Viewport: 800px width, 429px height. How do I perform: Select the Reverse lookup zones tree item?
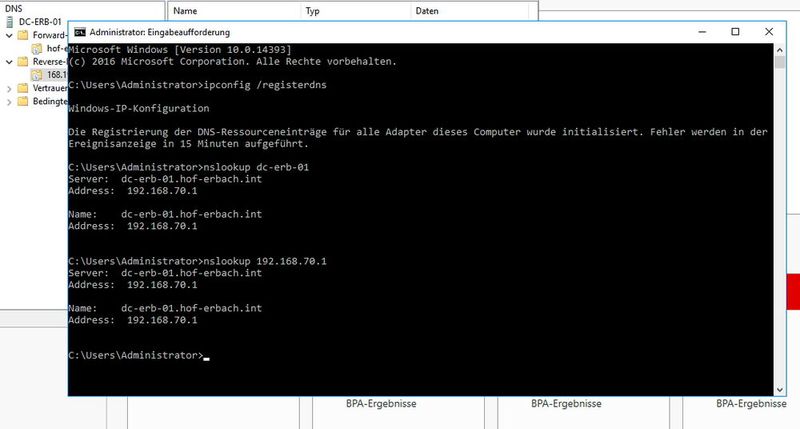pyautogui.click(x=49, y=62)
